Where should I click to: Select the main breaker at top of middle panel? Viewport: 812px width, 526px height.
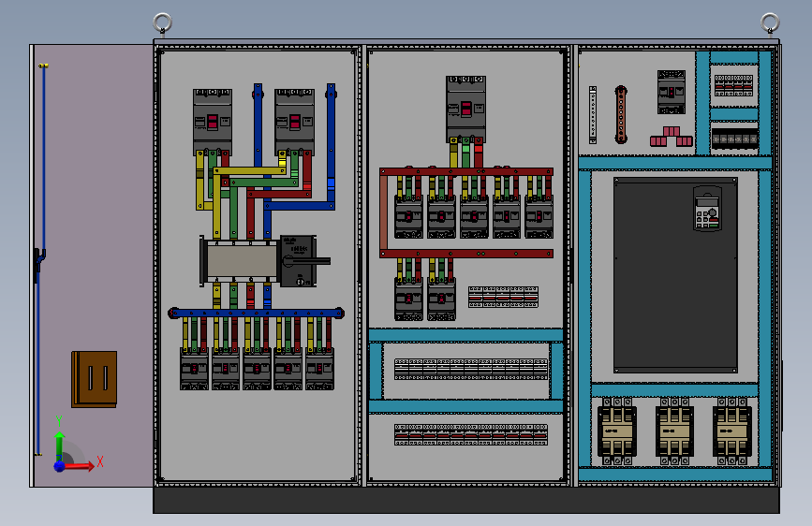point(465,109)
